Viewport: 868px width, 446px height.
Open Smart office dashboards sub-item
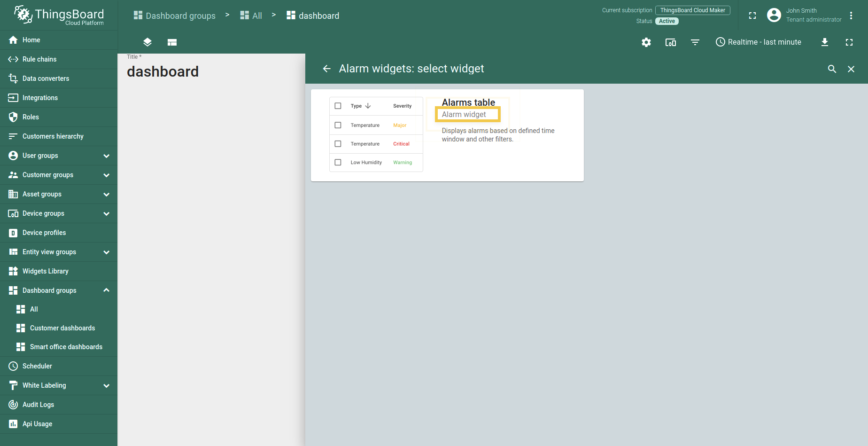(x=59, y=347)
